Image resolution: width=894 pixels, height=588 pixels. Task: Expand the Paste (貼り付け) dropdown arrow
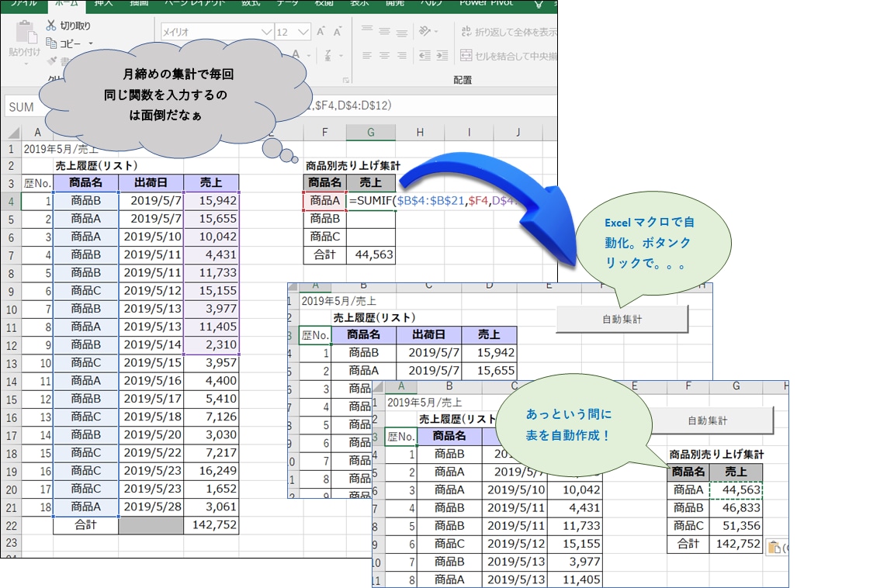pos(26,63)
